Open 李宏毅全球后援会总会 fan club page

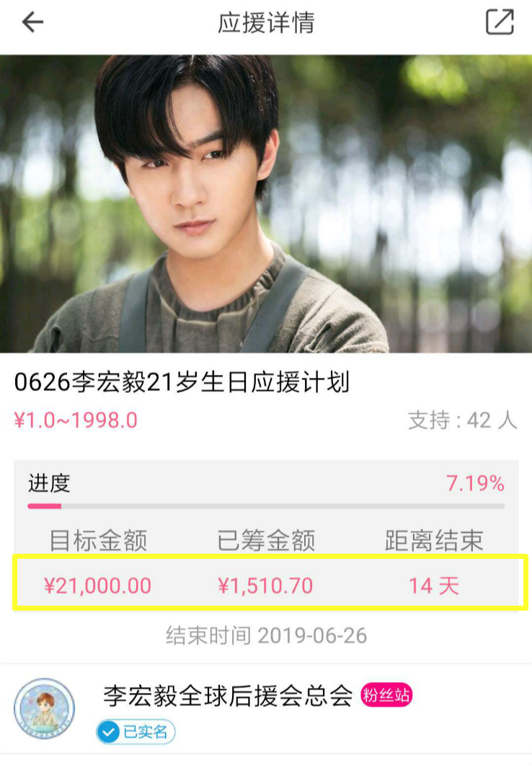[x=228, y=696]
